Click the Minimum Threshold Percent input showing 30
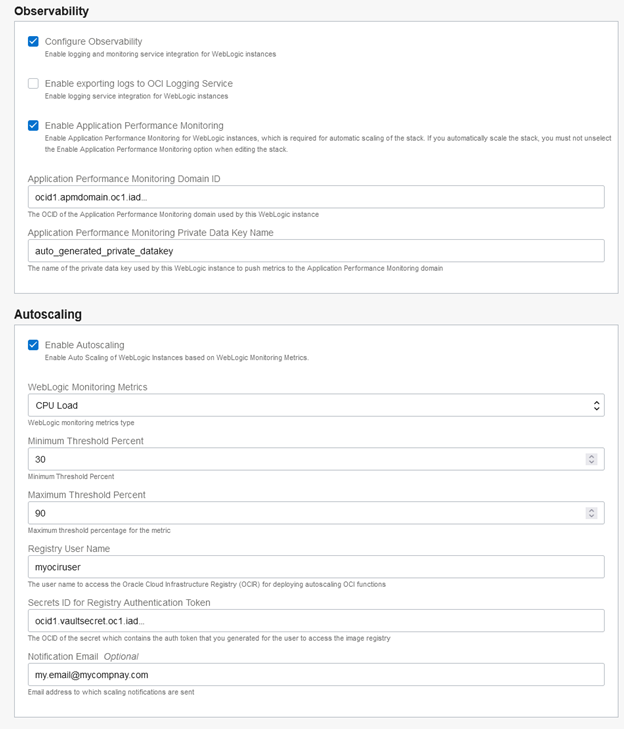 coord(300,459)
